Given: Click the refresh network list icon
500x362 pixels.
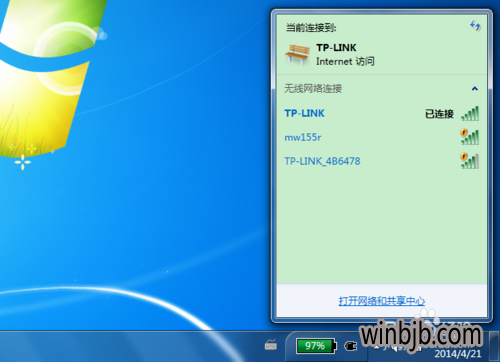Looking at the screenshot, I should tap(475, 25).
